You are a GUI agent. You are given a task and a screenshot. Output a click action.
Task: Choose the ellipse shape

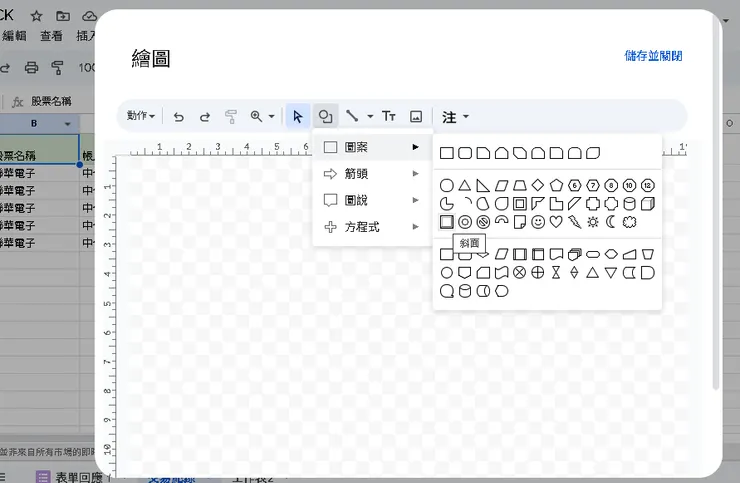click(446, 186)
